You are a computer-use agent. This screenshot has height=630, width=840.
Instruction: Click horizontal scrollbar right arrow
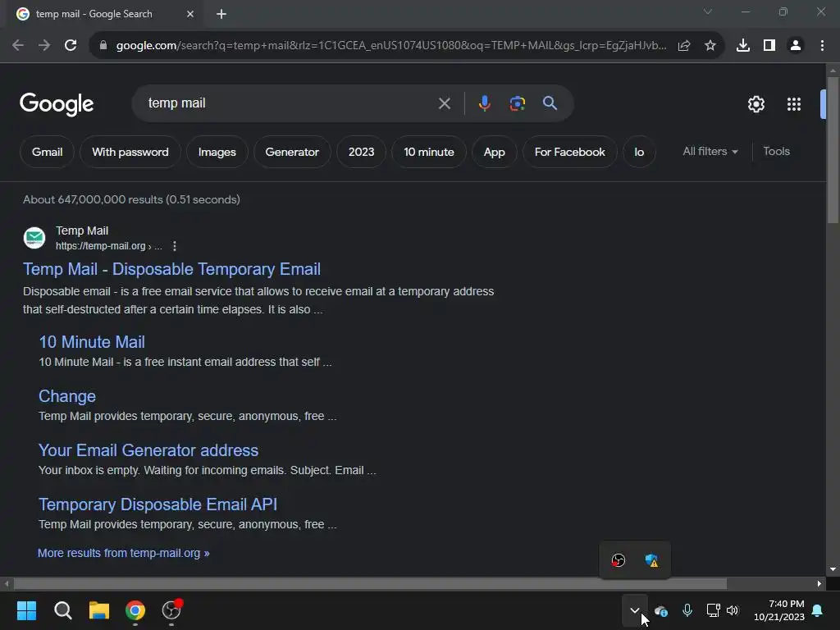(819, 583)
